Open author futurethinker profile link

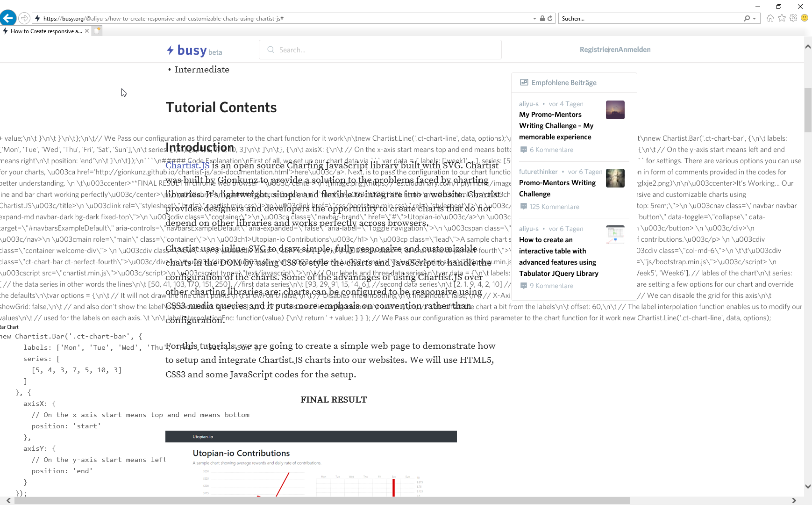pyautogui.click(x=538, y=172)
